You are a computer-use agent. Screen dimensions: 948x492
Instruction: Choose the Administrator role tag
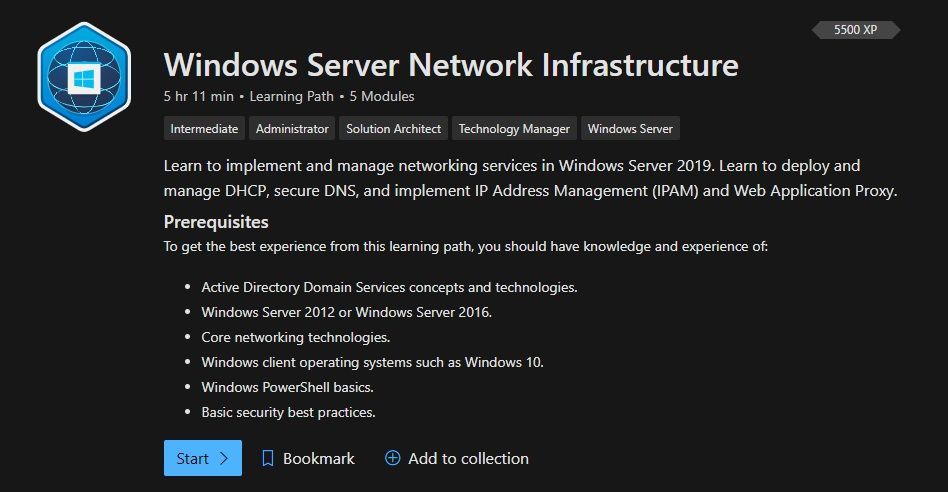292,129
